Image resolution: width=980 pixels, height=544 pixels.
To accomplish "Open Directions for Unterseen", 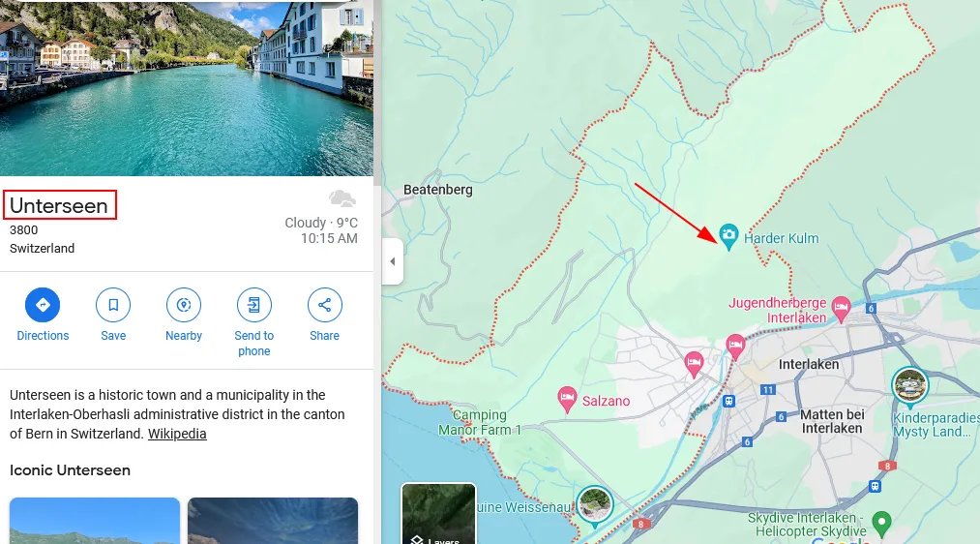I will (43, 305).
